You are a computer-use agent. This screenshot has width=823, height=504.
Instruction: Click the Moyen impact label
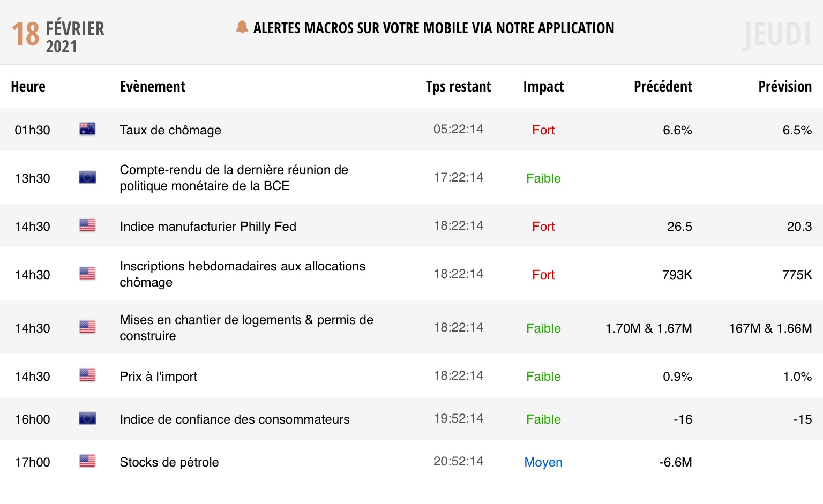(543, 462)
